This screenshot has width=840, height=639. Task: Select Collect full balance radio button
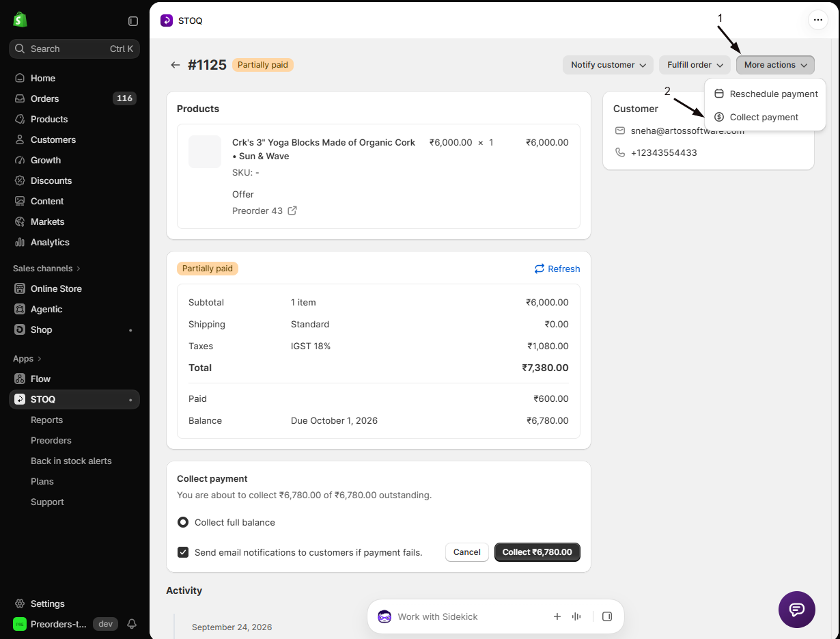(x=183, y=522)
